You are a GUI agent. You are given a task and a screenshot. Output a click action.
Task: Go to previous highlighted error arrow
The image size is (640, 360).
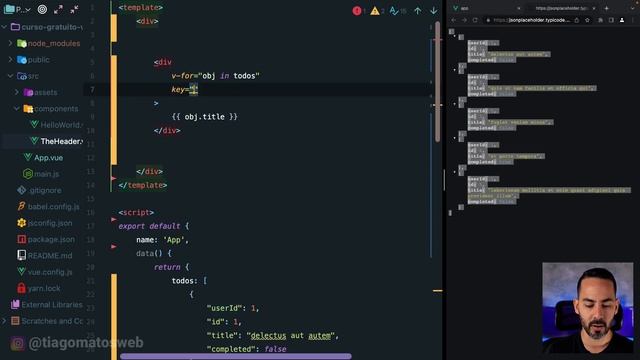point(418,11)
